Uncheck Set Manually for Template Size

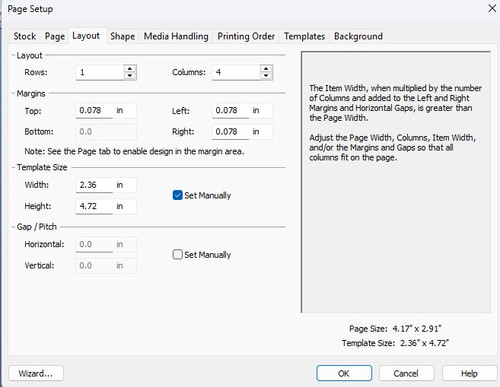click(x=178, y=195)
